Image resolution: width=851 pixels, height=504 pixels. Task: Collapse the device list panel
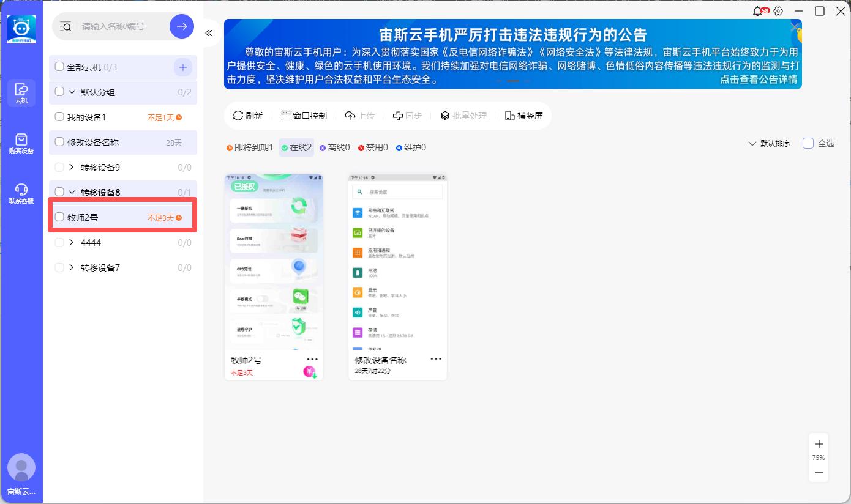(x=209, y=33)
